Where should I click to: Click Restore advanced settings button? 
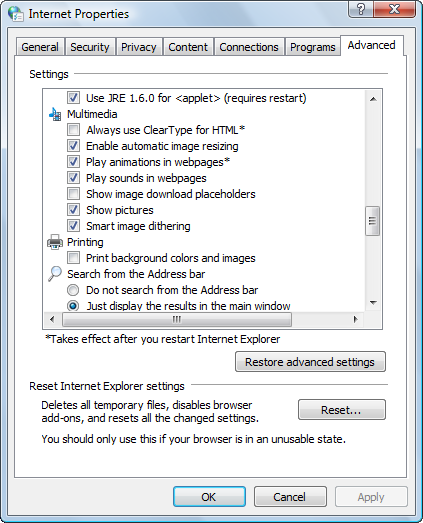[x=310, y=362]
